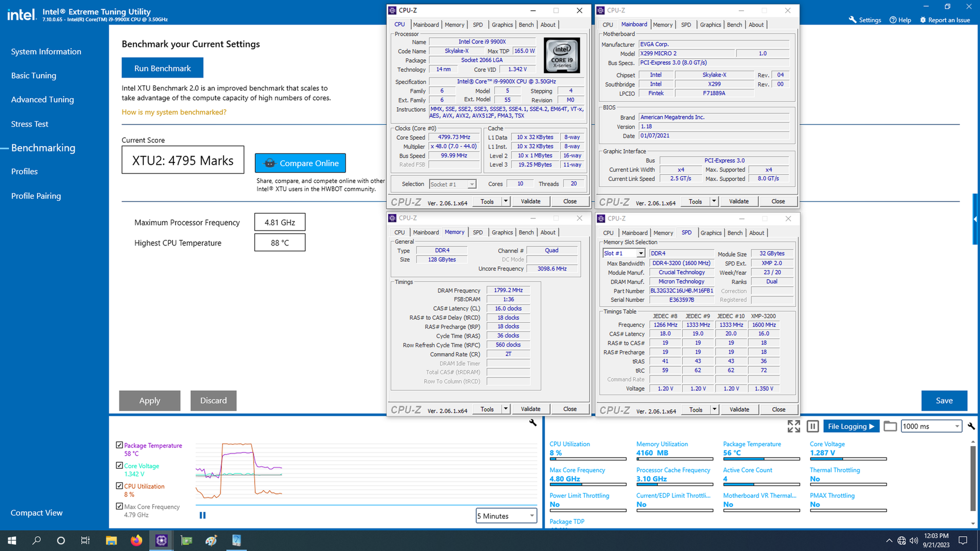Switch to Graphics tab in CPU-Z Mainboard window

pyautogui.click(x=710, y=24)
